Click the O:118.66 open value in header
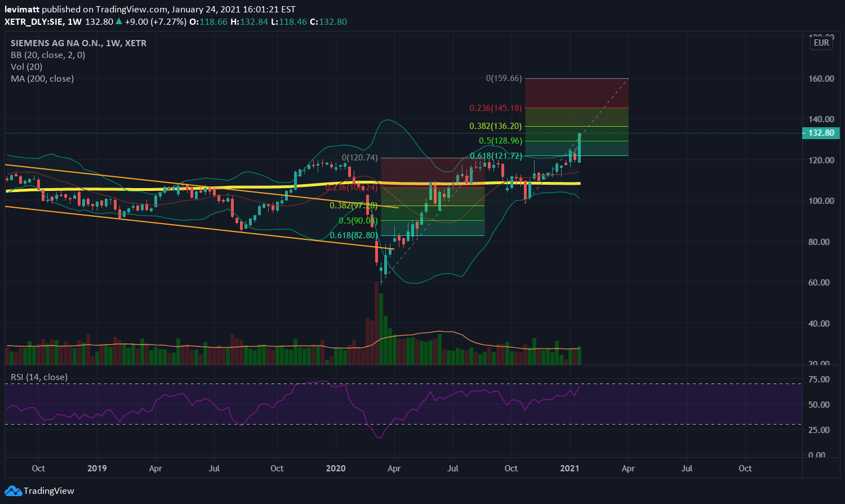The height and width of the screenshot is (504, 845). [x=208, y=22]
